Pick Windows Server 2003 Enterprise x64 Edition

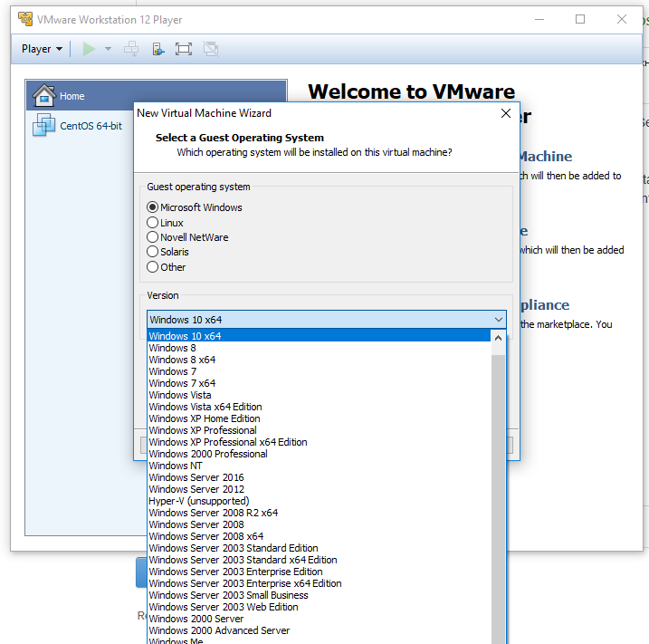click(320, 583)
